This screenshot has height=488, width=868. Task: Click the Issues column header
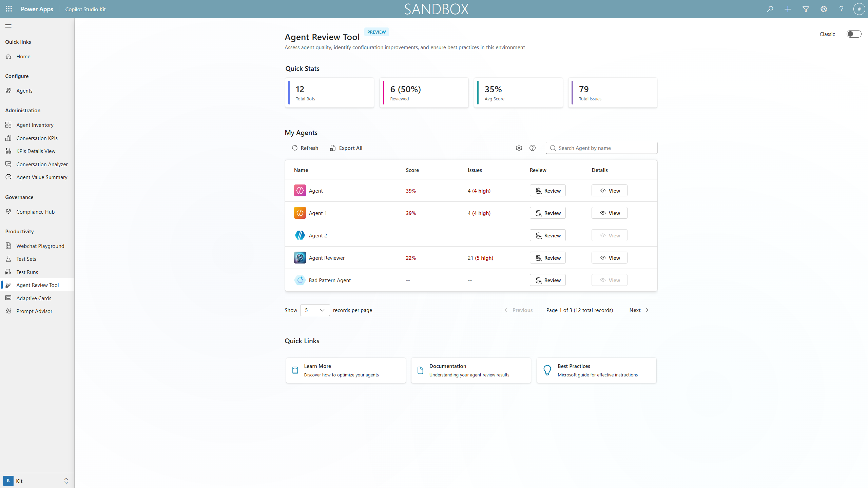tap(475, 170)
